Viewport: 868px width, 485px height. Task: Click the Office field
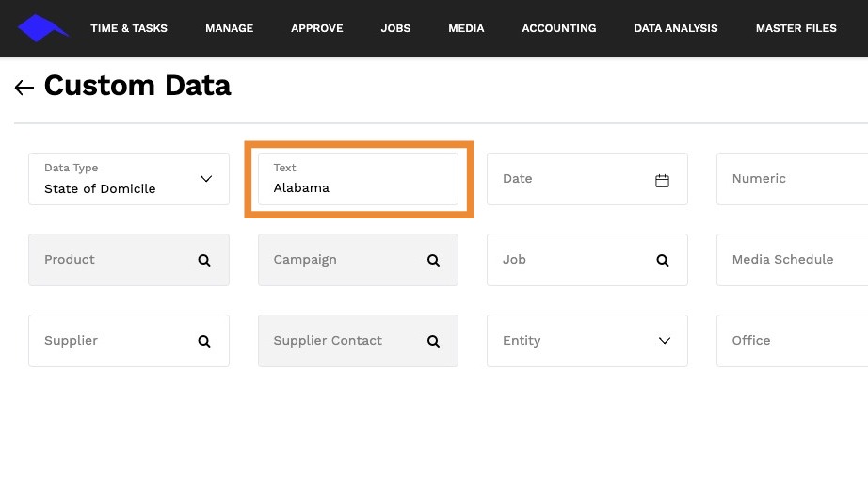coord(792,341)
